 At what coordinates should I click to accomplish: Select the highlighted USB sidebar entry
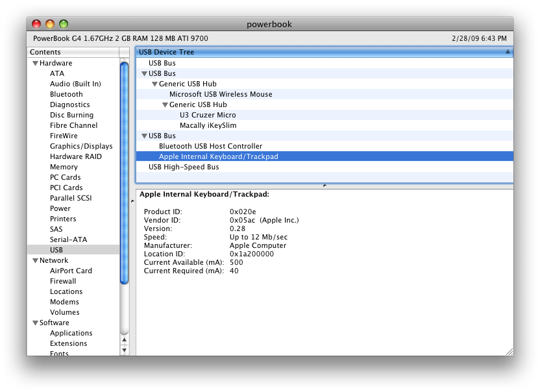pos(73,250)
